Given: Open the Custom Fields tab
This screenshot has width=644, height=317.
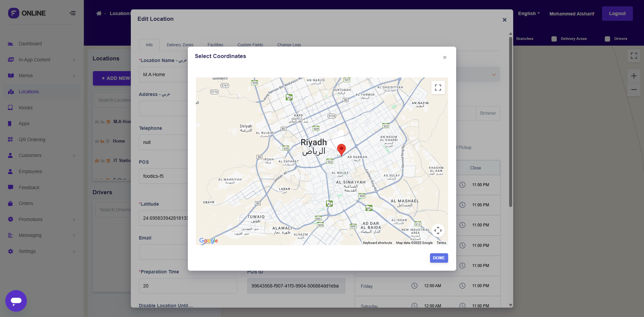Looking at the screenshot, I should point(250,45).
